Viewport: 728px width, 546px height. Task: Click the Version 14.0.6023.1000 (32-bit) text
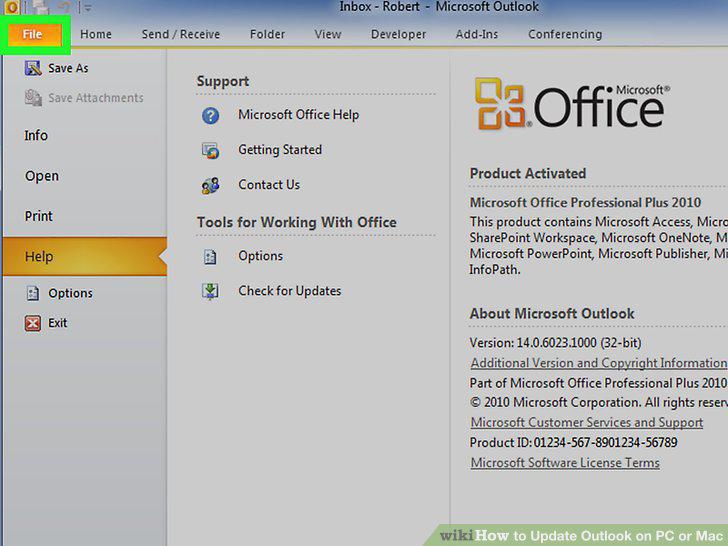click(x=555, y=343)
